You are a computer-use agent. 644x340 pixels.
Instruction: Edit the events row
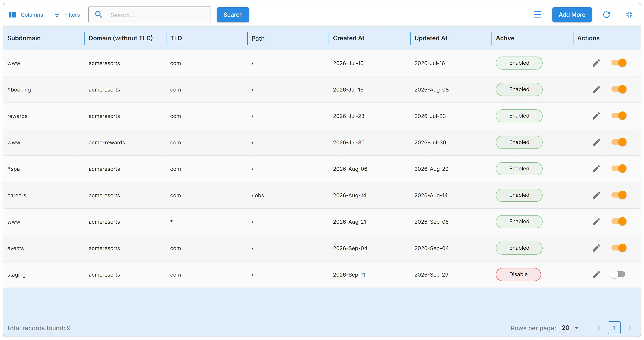coord(596,248)
